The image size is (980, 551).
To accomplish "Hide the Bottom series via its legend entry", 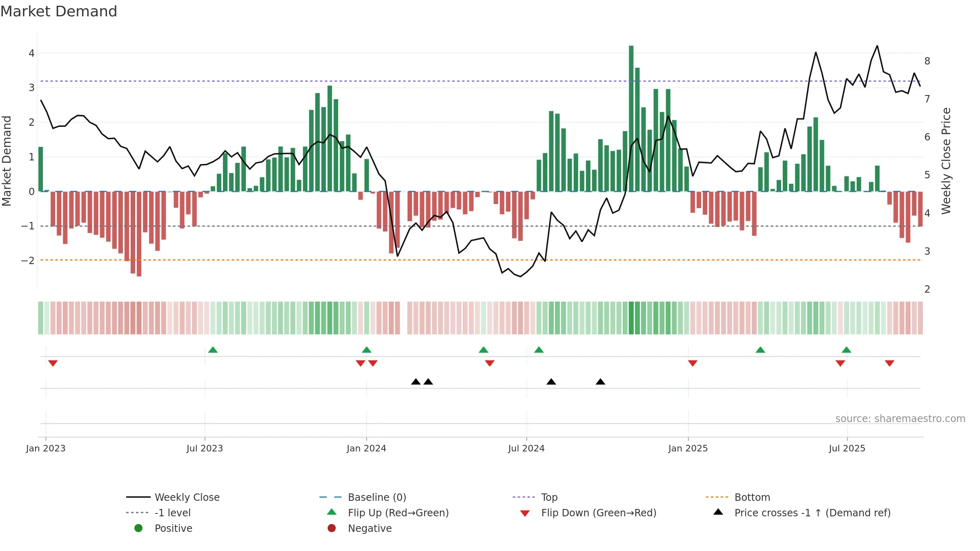I will (738, 497).
